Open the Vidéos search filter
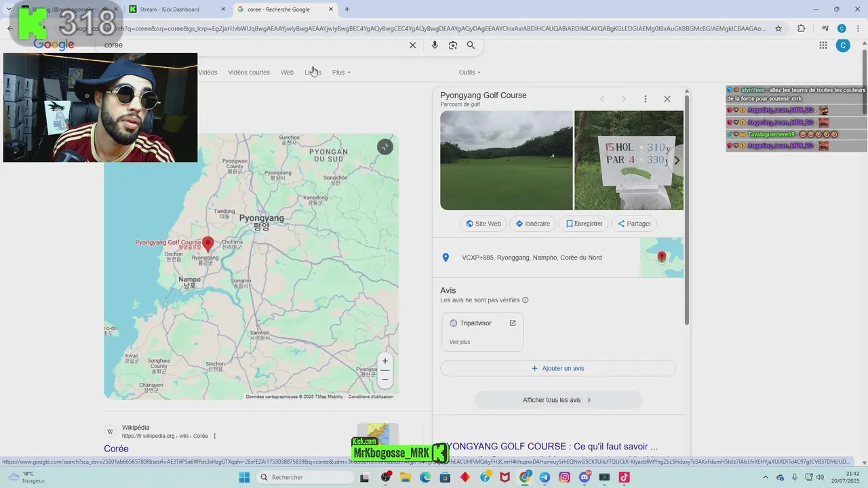 (208, 73)
